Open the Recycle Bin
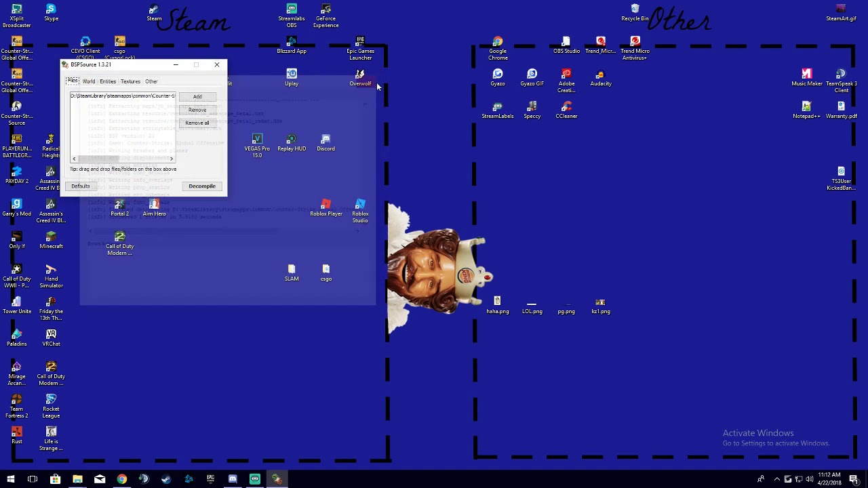Screen dimensions: 868x488 coord(635,13)
